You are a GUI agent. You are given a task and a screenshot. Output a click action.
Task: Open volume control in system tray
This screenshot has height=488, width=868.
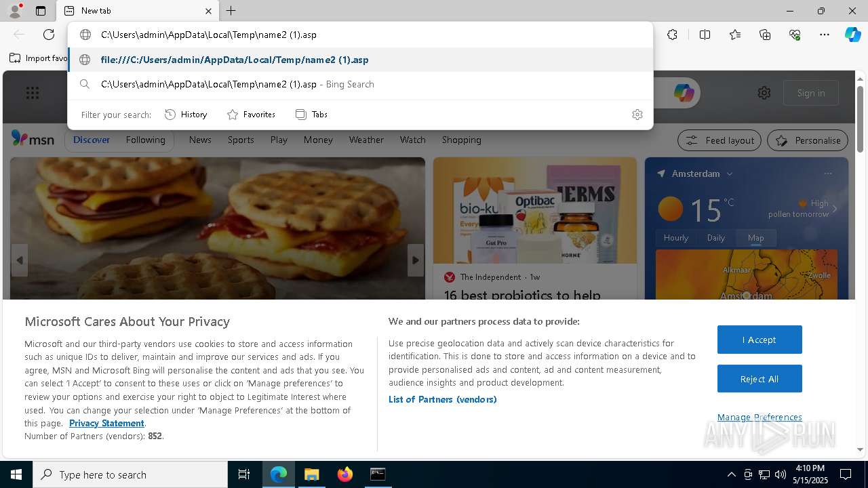(x=781, y=474)
